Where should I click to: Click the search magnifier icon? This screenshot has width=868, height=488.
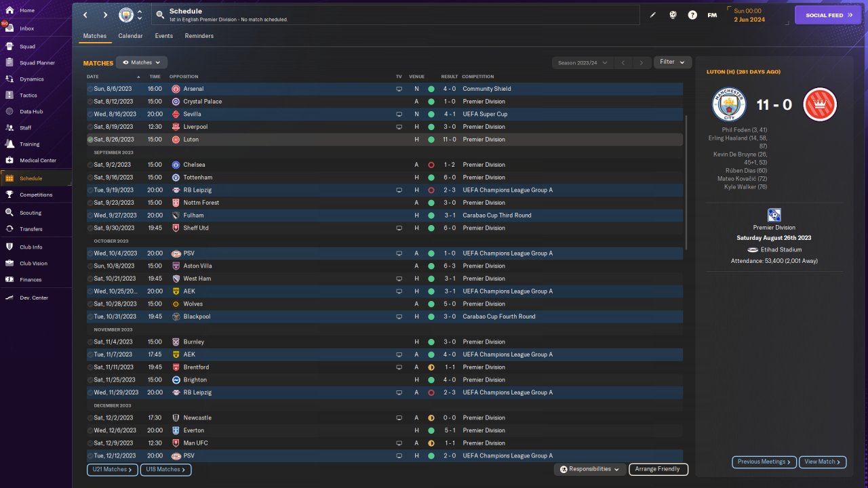pyautogui.click(x=159, y=15)
